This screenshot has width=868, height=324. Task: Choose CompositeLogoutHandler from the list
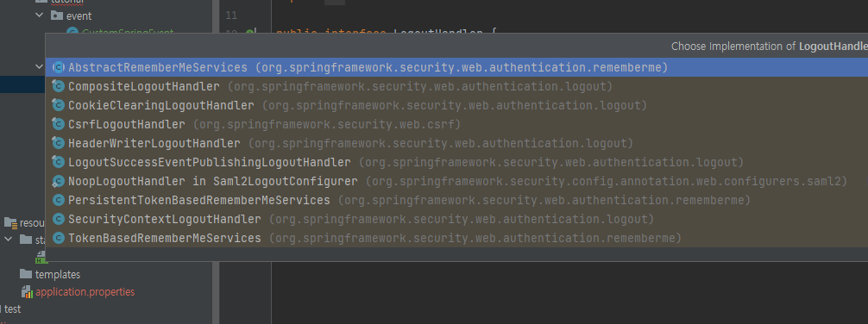[456, 86]
